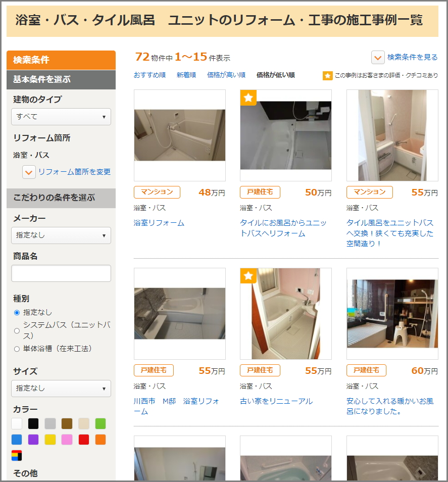Pick the brown color swatch
Screen dimensions: 448x482
click(x=67, y=423)
